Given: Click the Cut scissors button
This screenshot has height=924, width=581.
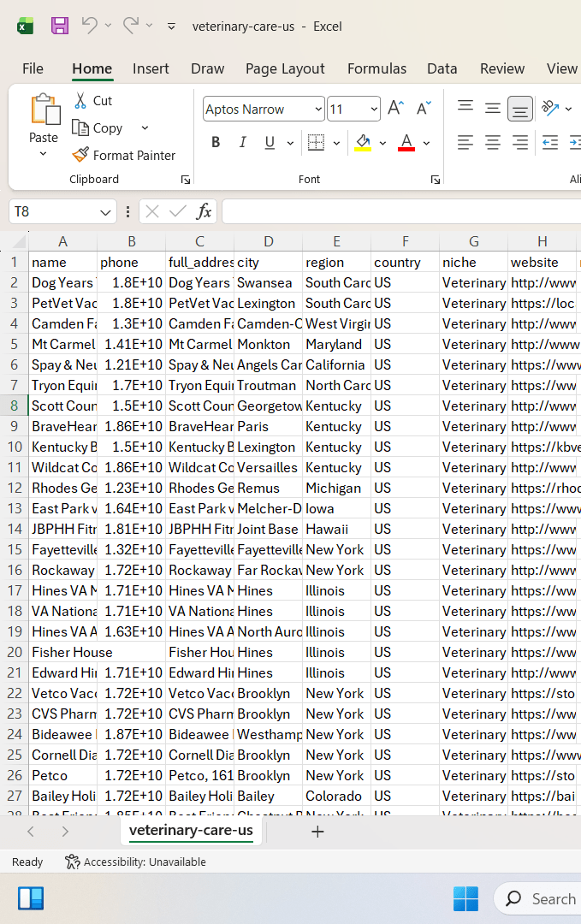Looking at the screenshot, I should click(92, 100).
